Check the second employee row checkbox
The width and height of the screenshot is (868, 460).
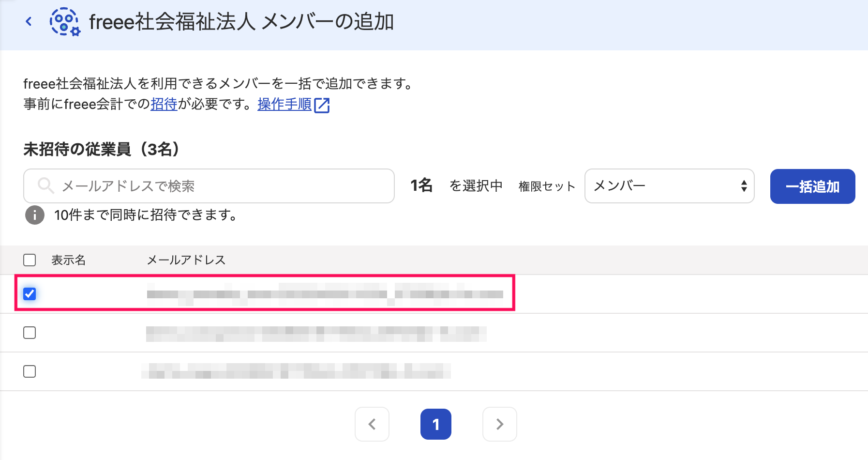tap(30, 333)
